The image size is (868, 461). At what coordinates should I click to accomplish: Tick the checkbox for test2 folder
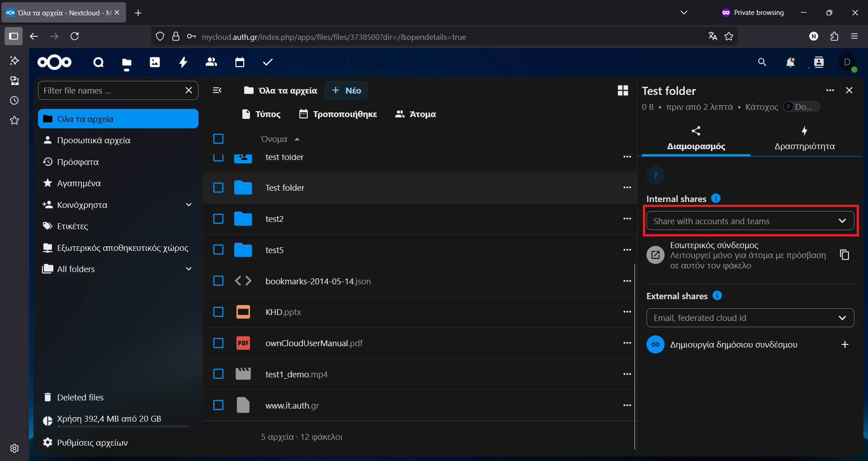click(x=218, y=219)
